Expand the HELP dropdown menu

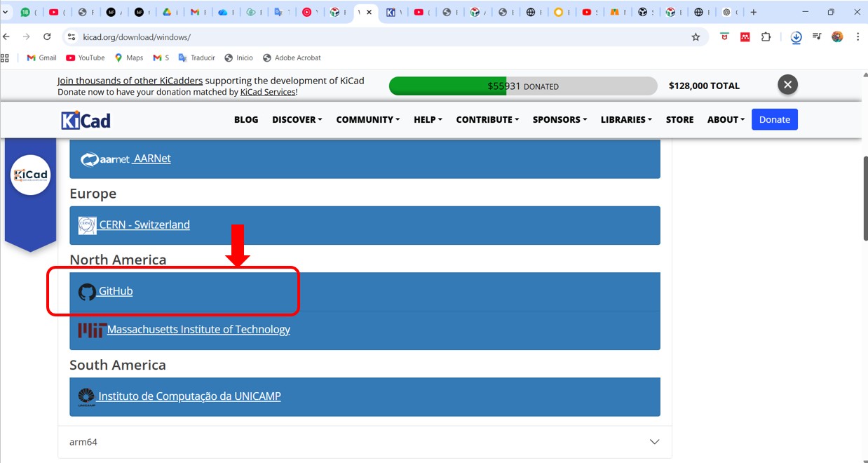click(x=428, y=120)
